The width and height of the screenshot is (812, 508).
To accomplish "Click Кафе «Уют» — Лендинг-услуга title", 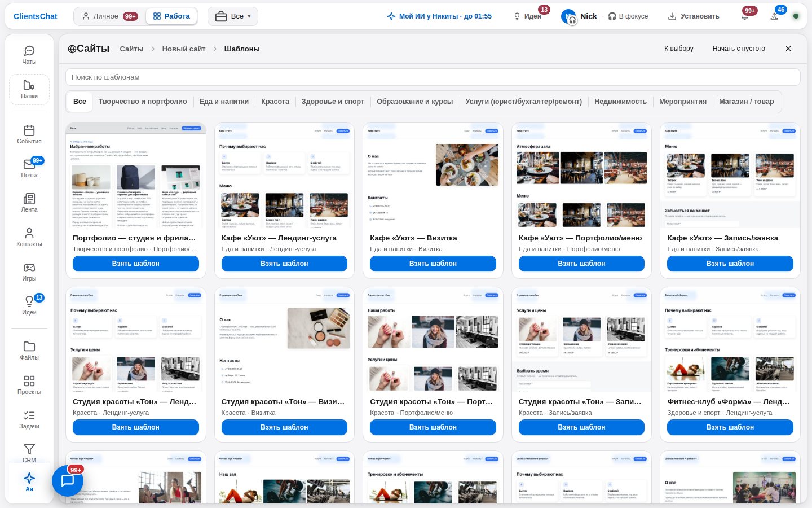I will tap(279, 238).
